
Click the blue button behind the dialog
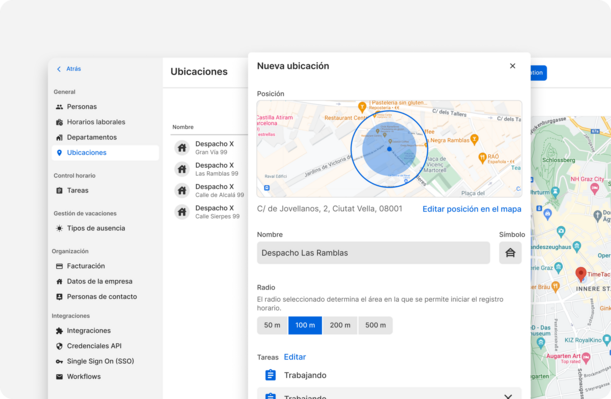(539, 73)
